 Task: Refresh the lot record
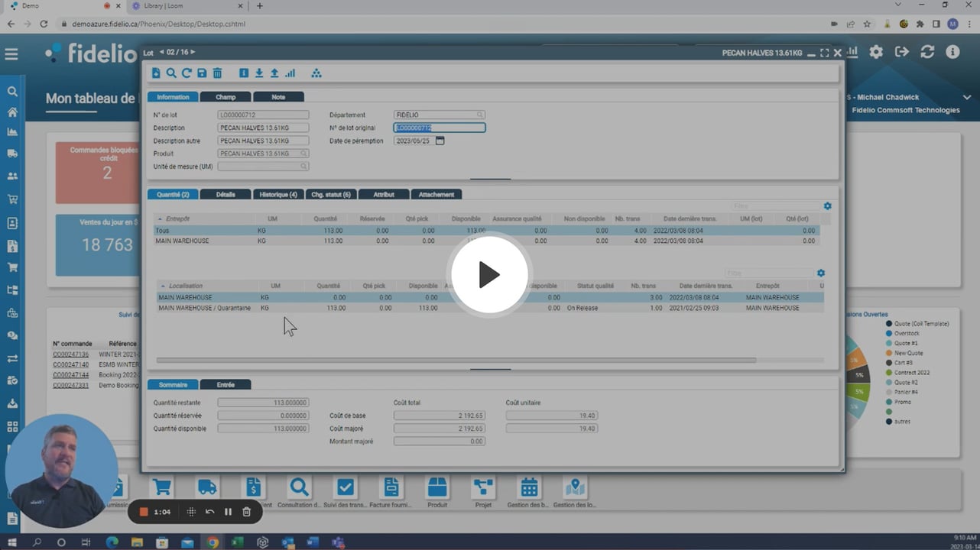187,73
